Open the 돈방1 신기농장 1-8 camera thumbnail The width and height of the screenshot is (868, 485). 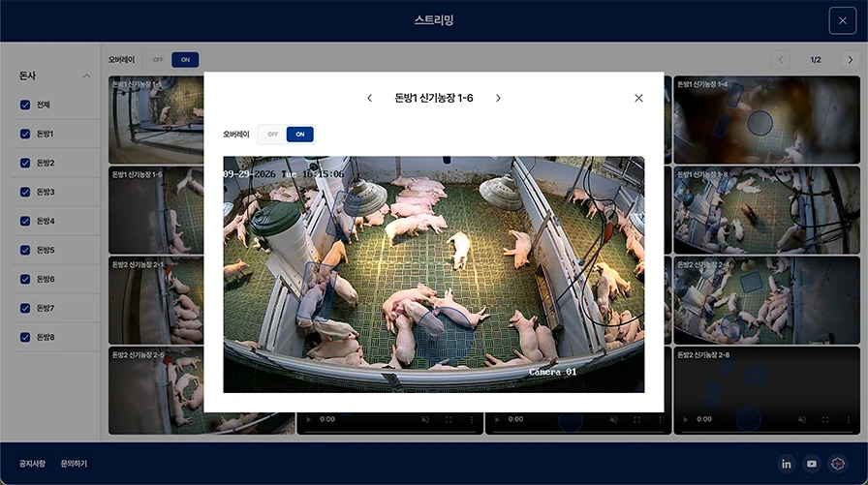click(x=766, y=210)
